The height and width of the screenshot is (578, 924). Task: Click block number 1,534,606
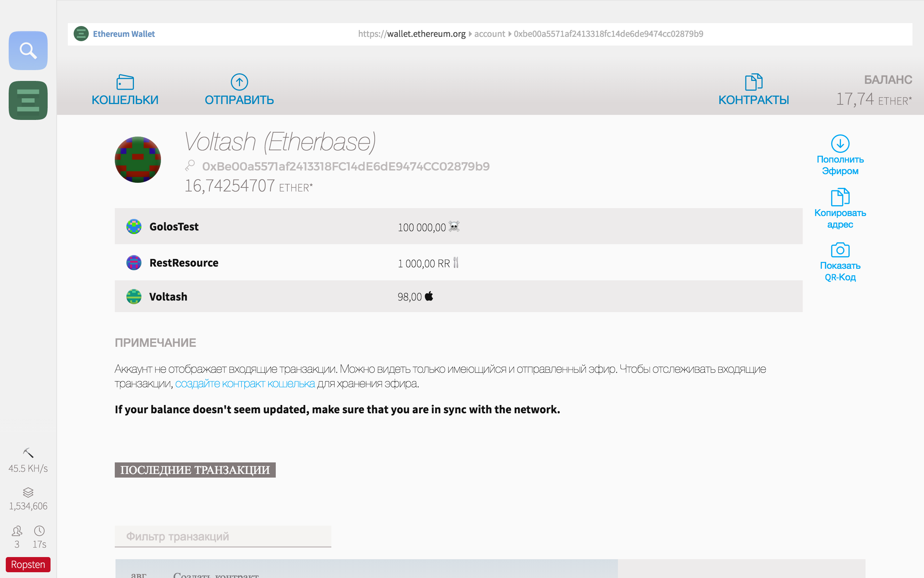[x=28, y=506]
